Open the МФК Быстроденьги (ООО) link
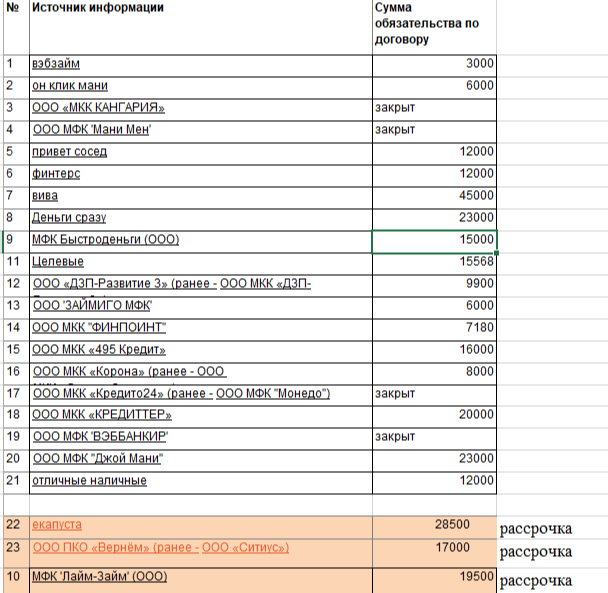 pos(105,240)
